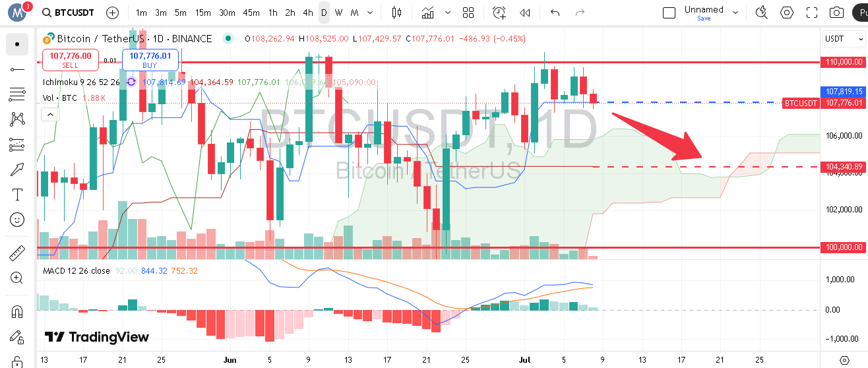Click the 104,340.89 price level label
The width and height of the screenshot is (868, 368).
842,167
